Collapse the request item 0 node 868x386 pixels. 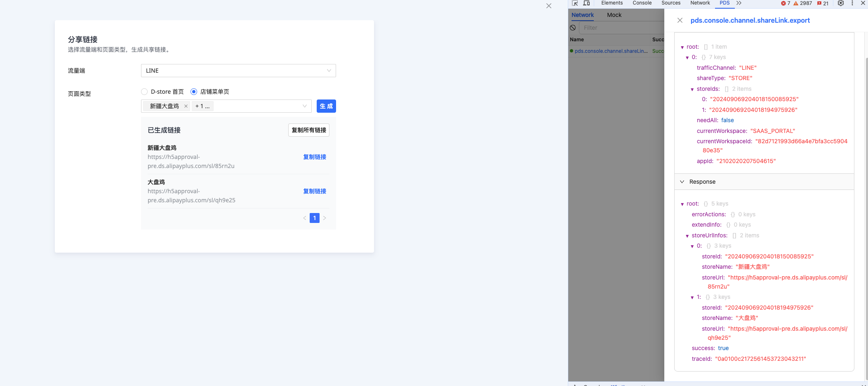687,57
